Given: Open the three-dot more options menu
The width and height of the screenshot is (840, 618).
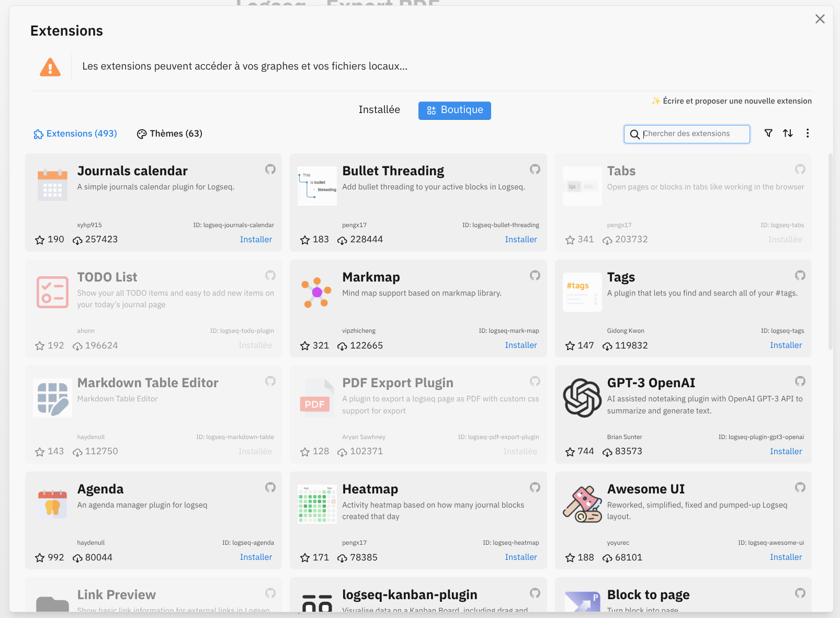Looking at the screenshot, I should click(x=808, y=133).
